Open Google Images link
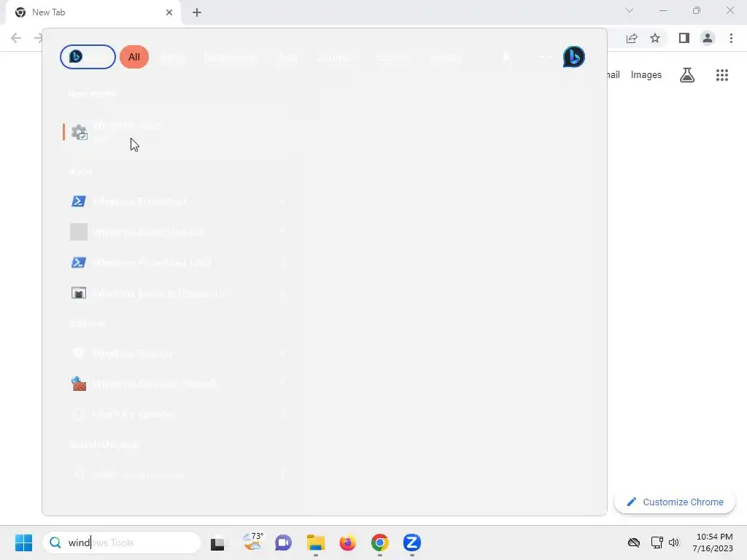This screenshot has height=560, width=747. [646, 75]
